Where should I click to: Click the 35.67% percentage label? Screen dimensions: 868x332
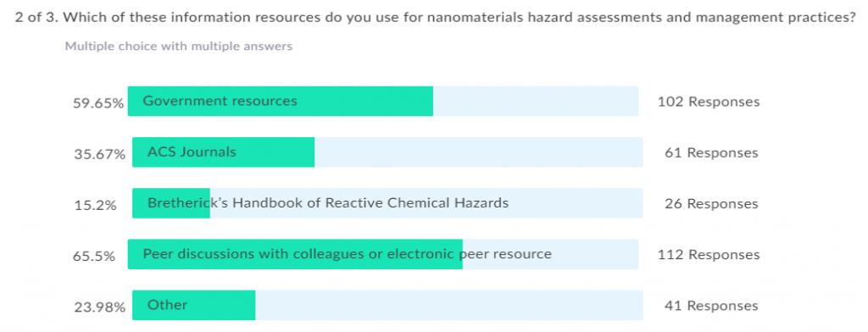100,154
